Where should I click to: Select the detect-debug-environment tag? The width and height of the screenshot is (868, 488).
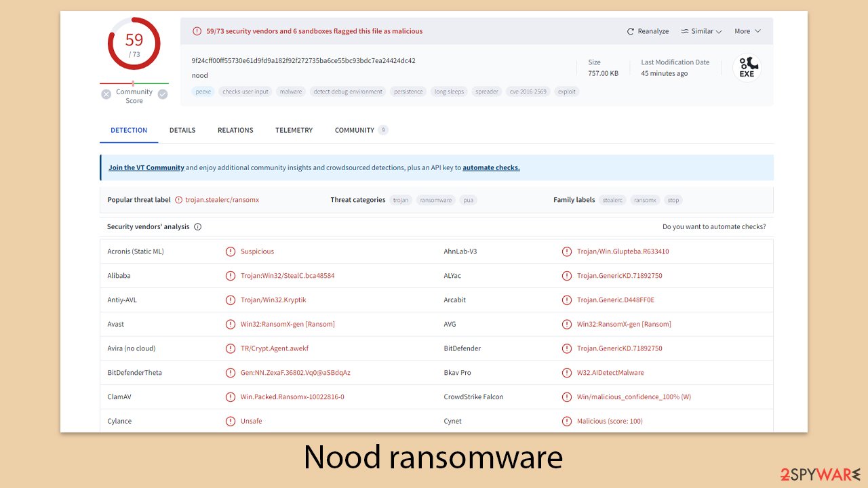coord(347,91)
